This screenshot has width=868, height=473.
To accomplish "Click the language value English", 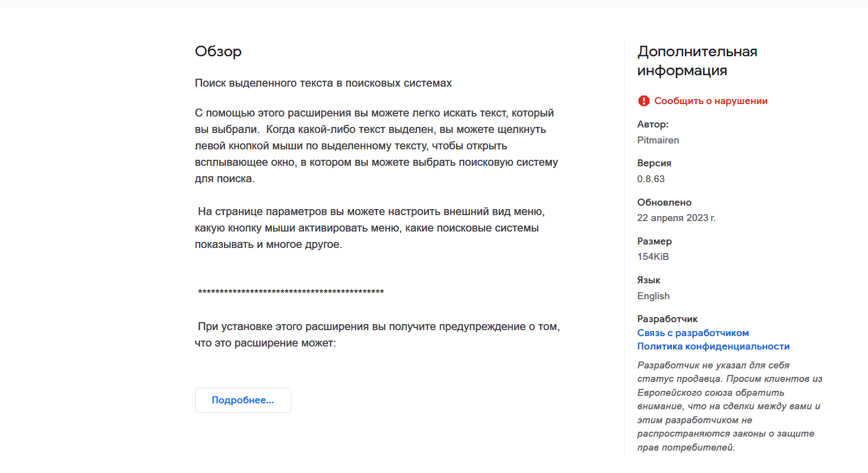I will pyautogui.click(x=653, y=296).
